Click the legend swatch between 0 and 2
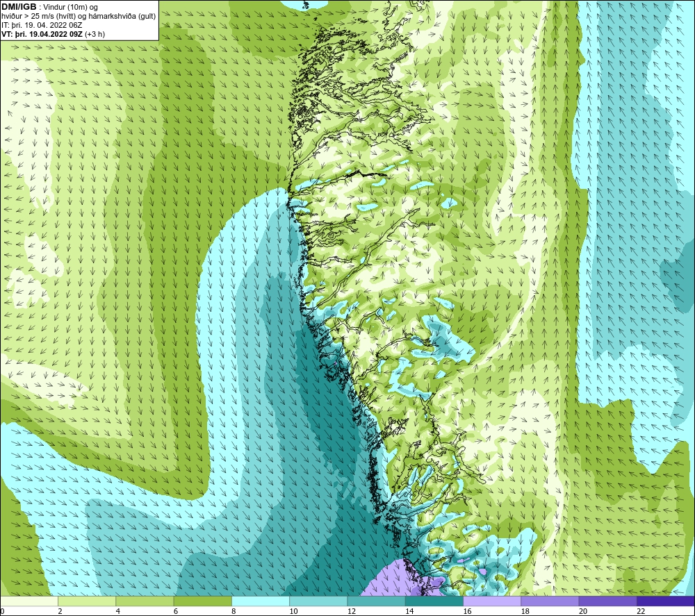Image resolution: width=695 pixels, height=616 pixels. tap(29, 601)
